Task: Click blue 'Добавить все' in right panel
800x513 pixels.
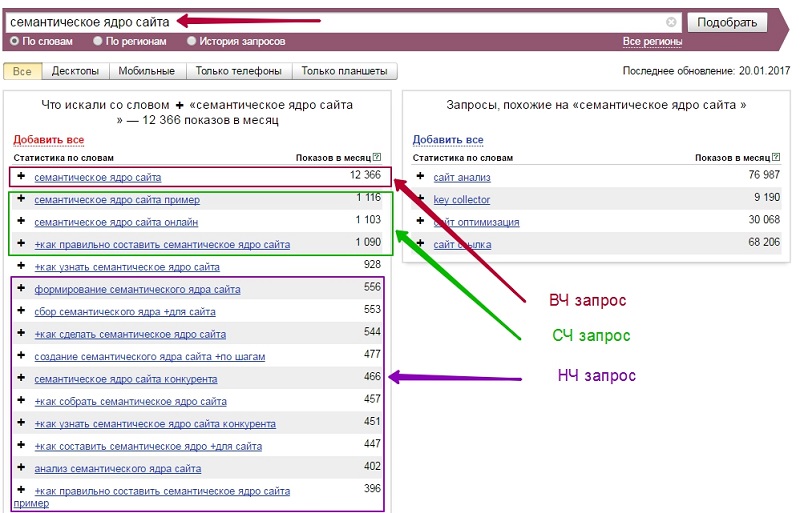Action: [448, 139]
